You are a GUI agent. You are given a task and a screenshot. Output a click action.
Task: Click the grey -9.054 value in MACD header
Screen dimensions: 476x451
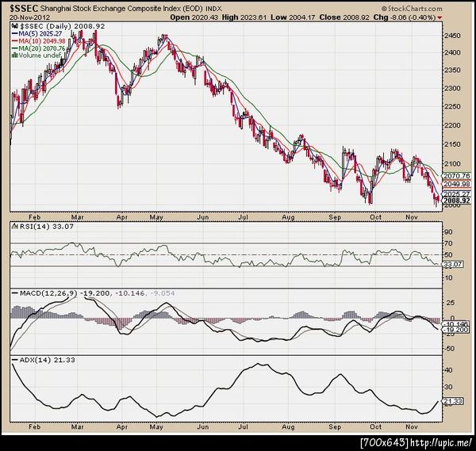point(163,293)
